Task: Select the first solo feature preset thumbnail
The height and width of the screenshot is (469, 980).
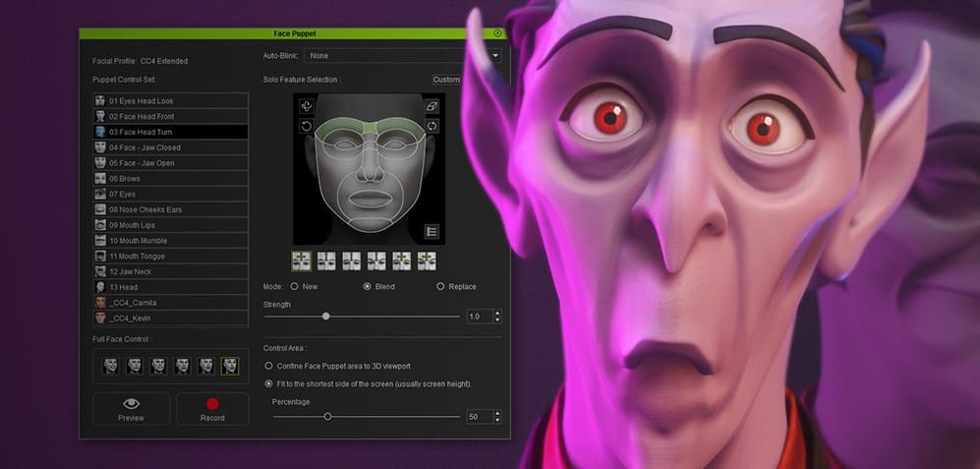Action: click(x=302, y=261)
